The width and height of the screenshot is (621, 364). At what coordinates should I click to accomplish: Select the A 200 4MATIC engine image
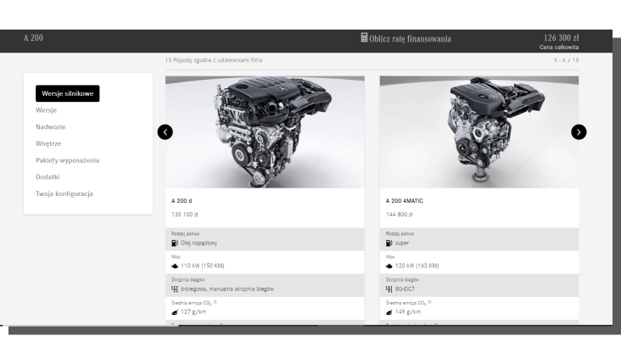click(479, 132)
